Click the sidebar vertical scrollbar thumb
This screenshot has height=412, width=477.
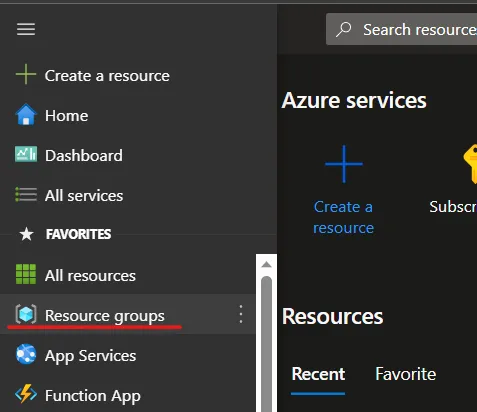[266, 344]
